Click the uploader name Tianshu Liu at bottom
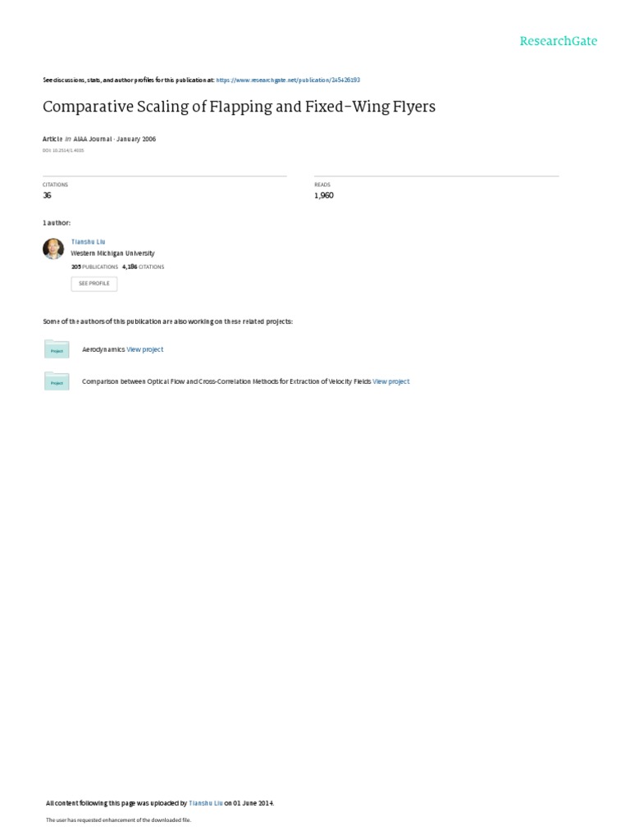 pyautogui.click(x=206, y=803)
